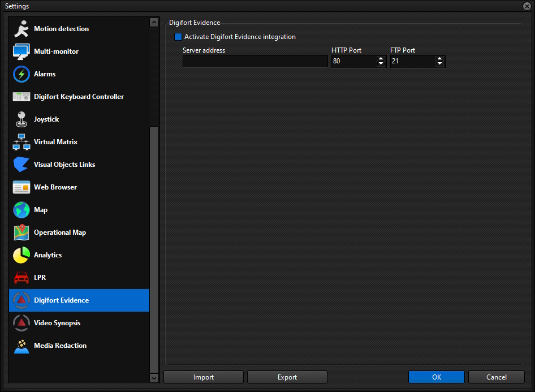Screen dimensions: 535x392
Task: Click the Server address input field
Action: (x=255, y=62)
